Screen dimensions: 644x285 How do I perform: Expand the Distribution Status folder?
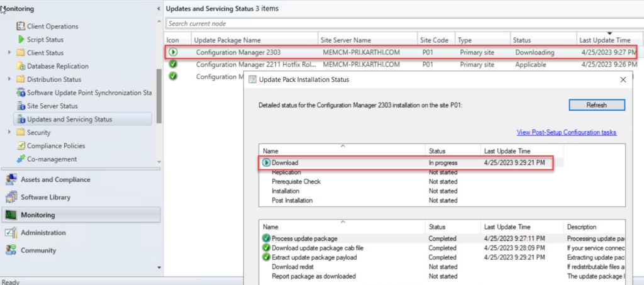pyautogui.click(x=9, y=79)
